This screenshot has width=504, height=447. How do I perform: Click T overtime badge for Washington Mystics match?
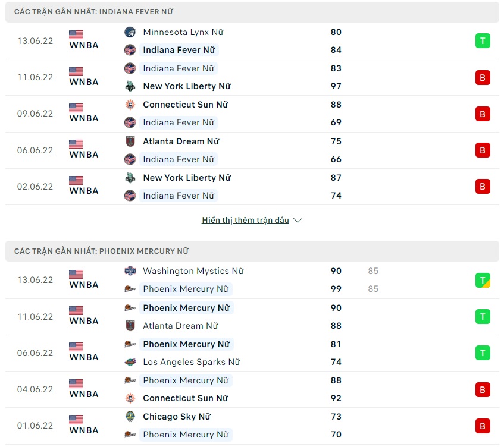point(483,280)
